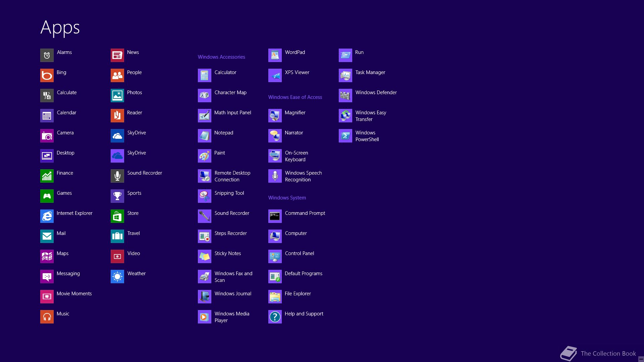Click the Control Panel label

pyautogui.click(x=300, y=253)
